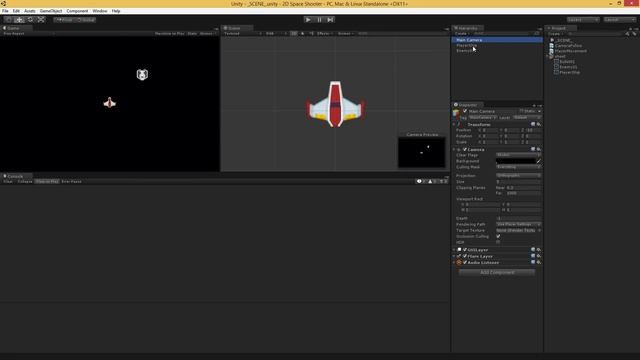Open Culling Mask dropdown

click(x=518, y=167)
